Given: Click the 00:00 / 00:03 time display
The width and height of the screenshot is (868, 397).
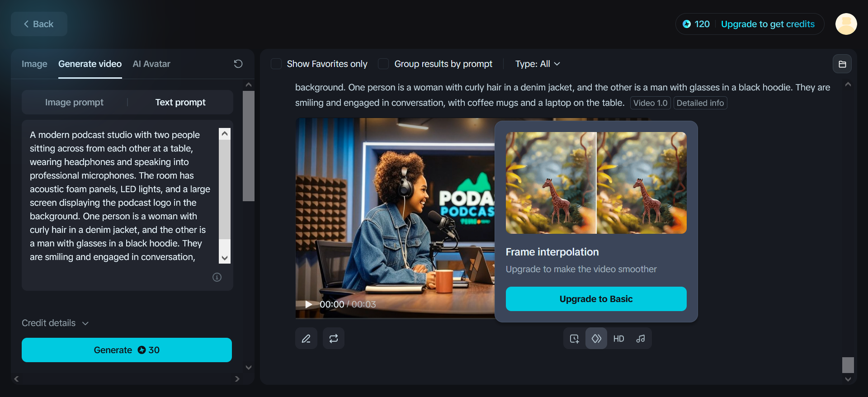Looking at the screenshot, I should click(348, 304).
